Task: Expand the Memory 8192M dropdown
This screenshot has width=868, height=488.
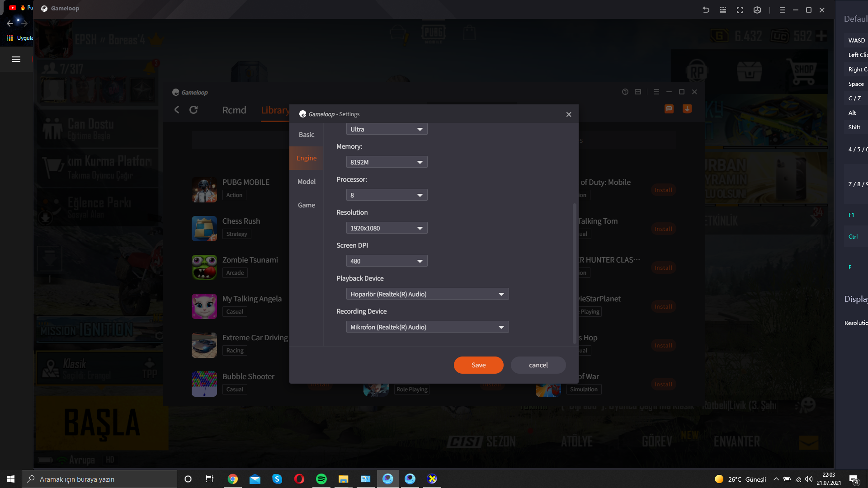Action: 387,162
